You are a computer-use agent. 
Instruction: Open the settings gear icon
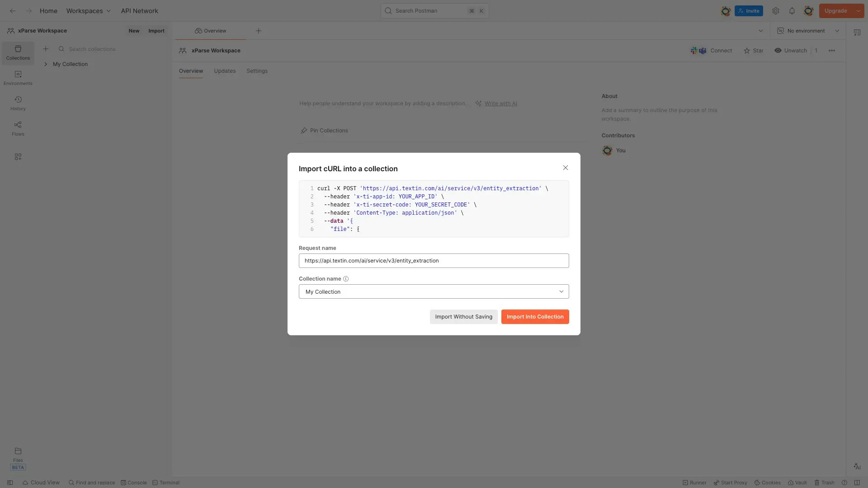(776, 11)
